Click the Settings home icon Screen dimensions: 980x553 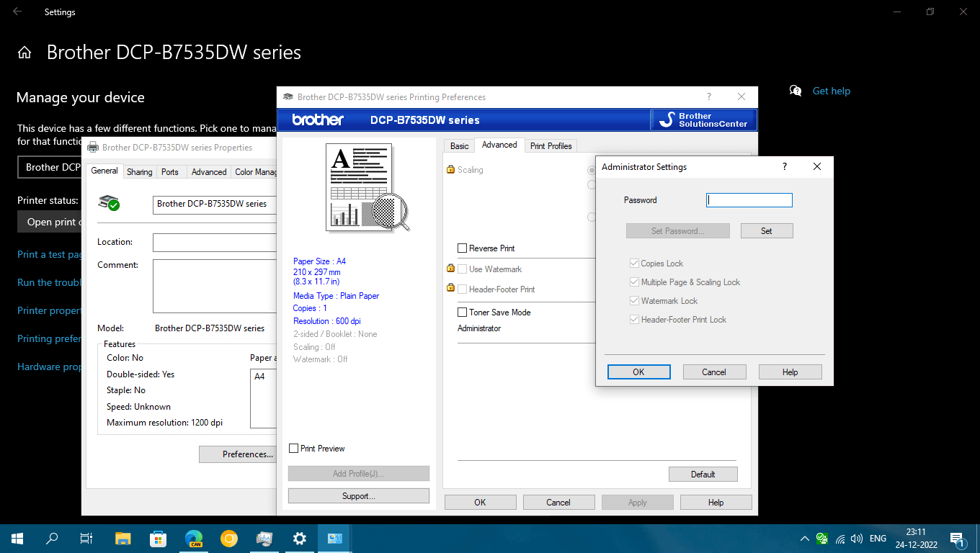[x=24, y=53]
